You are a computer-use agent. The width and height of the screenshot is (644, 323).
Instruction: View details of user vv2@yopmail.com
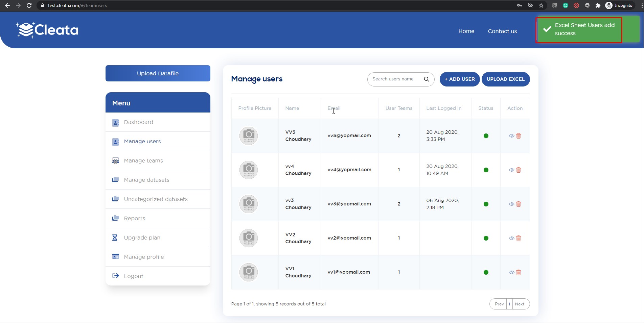(511, 238)
